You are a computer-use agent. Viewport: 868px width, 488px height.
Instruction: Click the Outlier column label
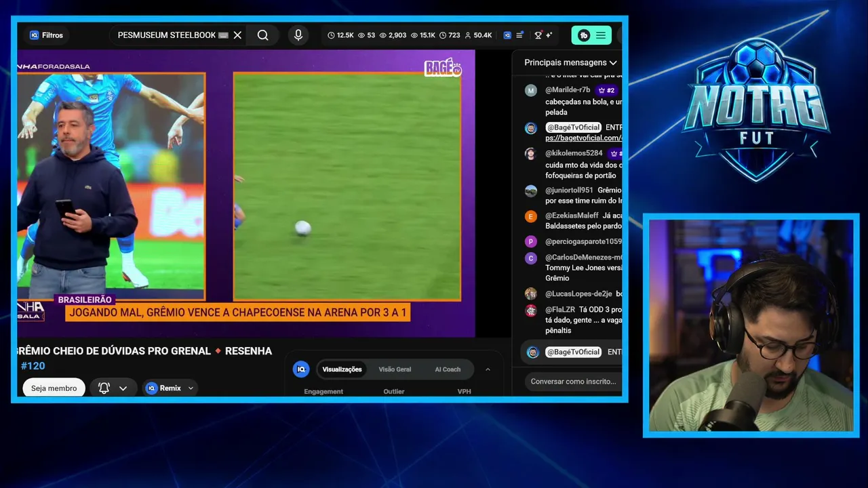pos(394,392)
